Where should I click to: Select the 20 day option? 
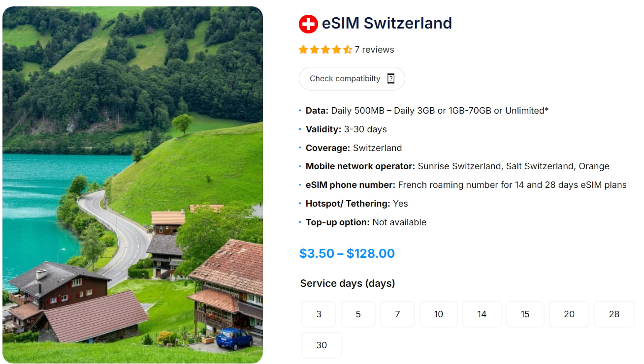pos(569,314)
